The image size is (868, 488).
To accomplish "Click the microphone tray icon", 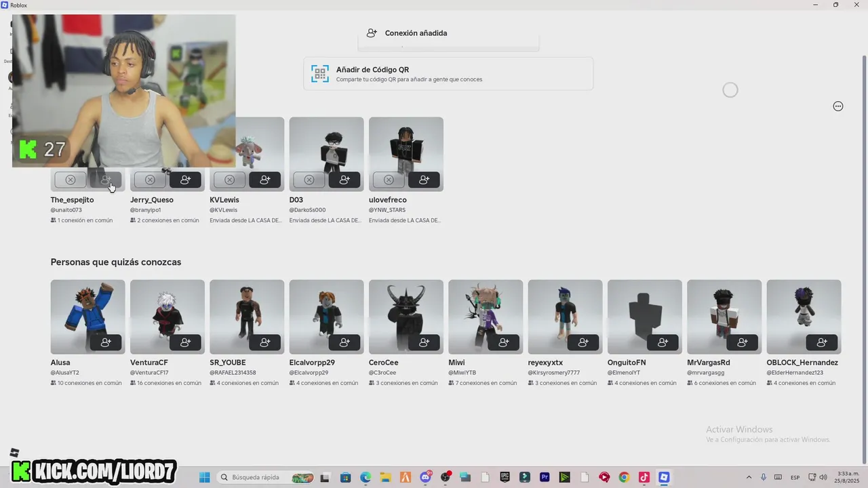I will [764, 477].
